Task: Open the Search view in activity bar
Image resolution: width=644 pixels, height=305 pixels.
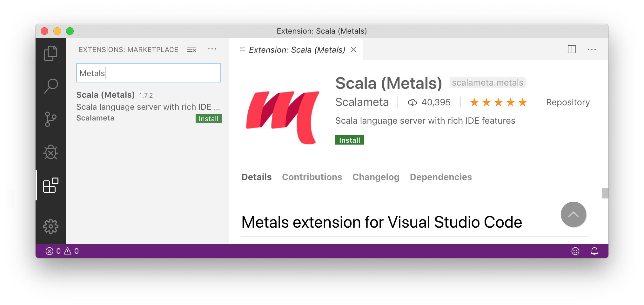Action: tap(50, 86)
